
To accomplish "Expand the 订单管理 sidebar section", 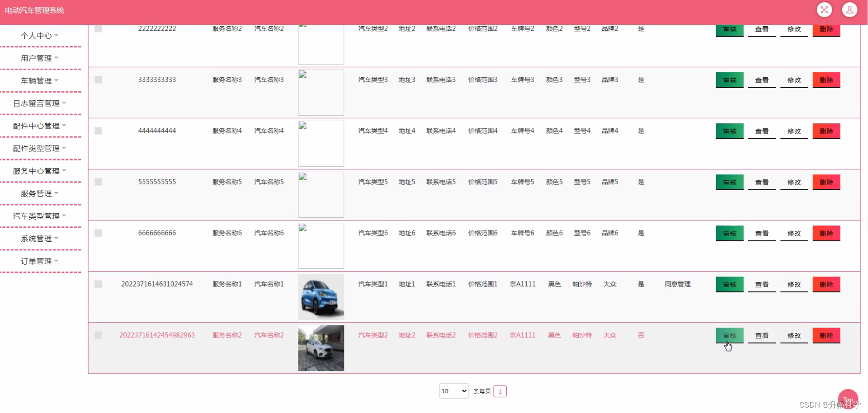I will point(38,261).
